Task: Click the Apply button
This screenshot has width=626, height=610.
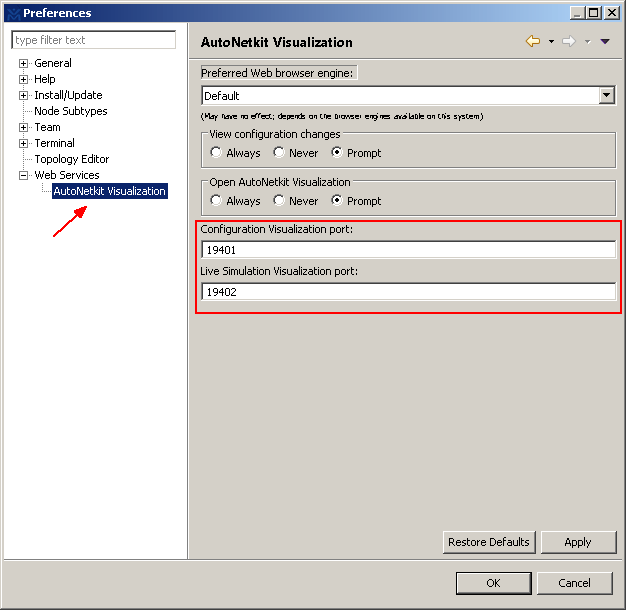Action: [578, 542]
